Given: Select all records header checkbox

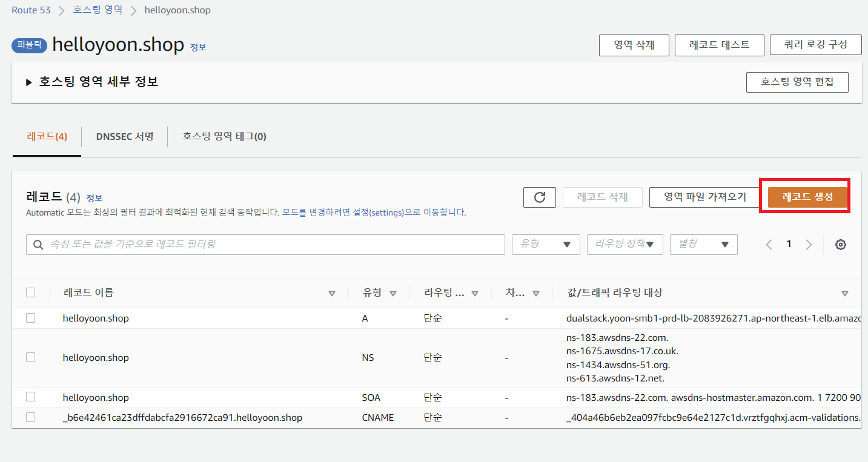Looking at the screenshot, I should coord(31,292).
